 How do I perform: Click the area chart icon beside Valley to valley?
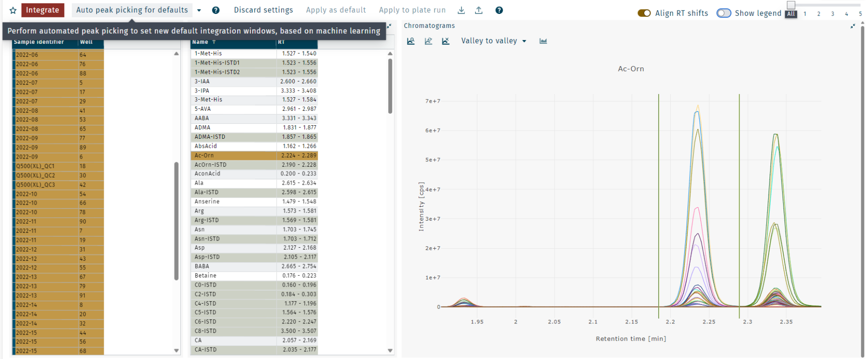543,41
